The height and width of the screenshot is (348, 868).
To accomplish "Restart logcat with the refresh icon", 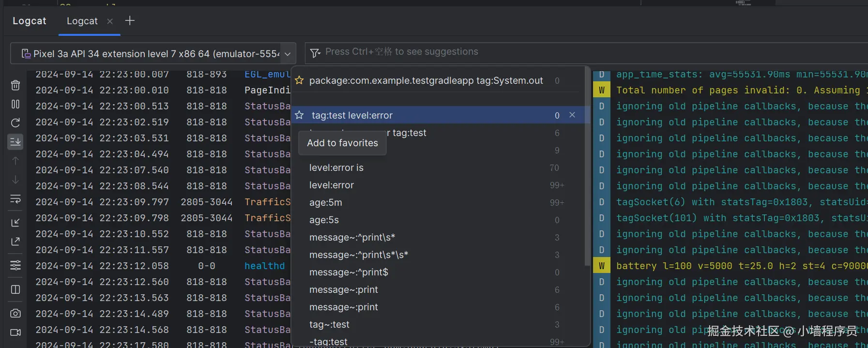I will (15, 123).
